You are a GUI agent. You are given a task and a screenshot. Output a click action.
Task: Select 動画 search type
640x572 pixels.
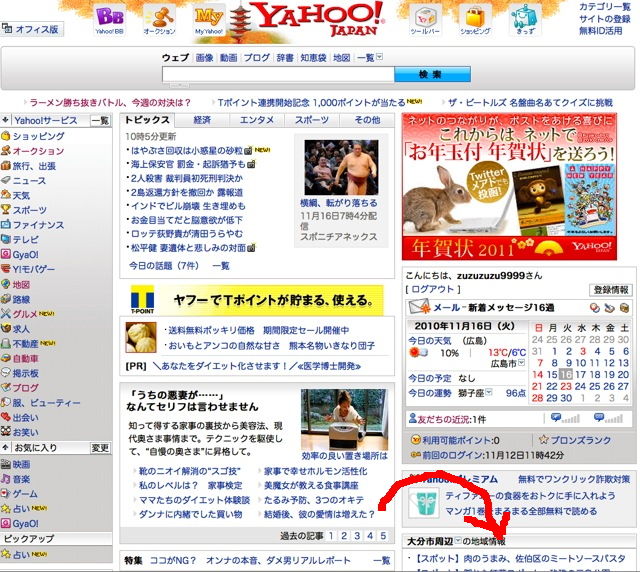[x=229, y=58]
